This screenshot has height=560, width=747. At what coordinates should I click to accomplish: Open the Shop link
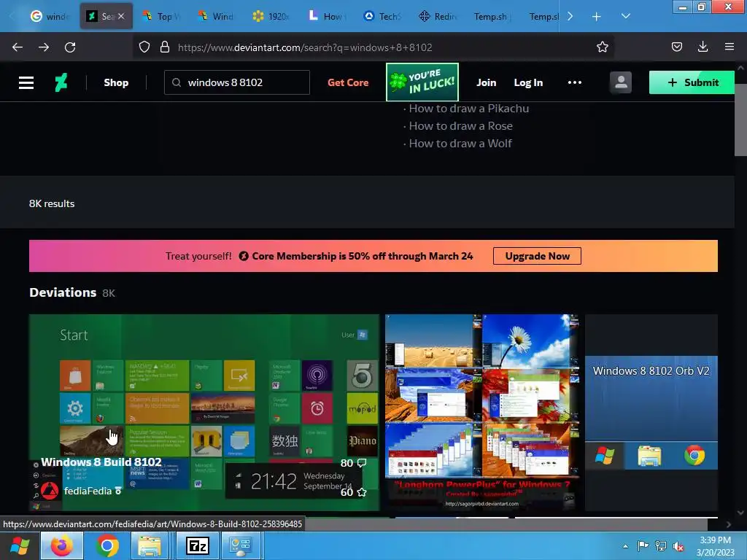pos(116,82)
